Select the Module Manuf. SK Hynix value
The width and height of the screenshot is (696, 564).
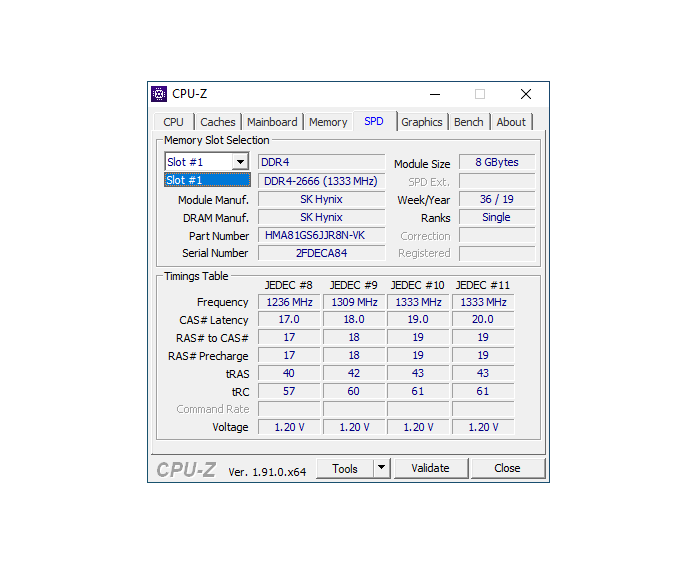(x=321, y=199)
